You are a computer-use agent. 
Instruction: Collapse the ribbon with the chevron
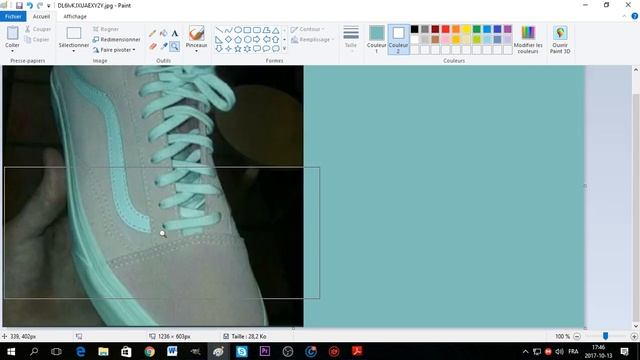click(x=624, y=16)
